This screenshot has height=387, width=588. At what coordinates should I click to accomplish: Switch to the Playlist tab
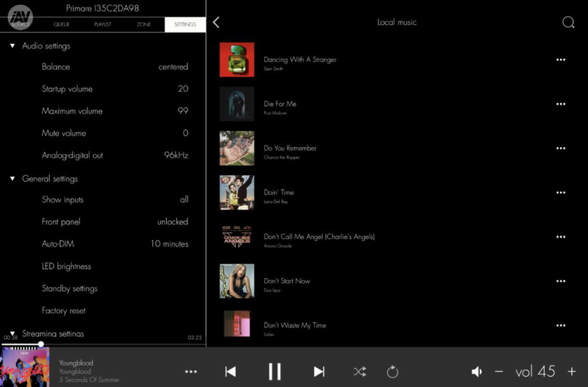coord(103,24)
